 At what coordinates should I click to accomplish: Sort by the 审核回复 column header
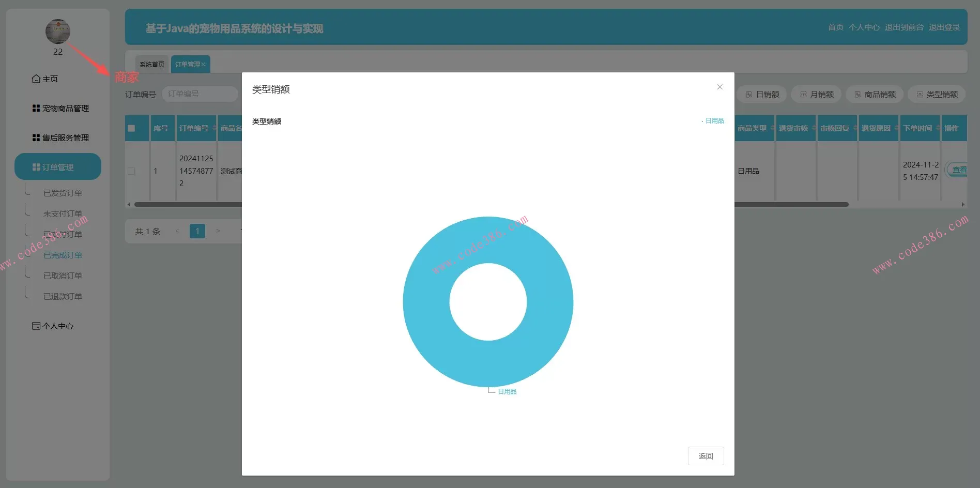837,128
